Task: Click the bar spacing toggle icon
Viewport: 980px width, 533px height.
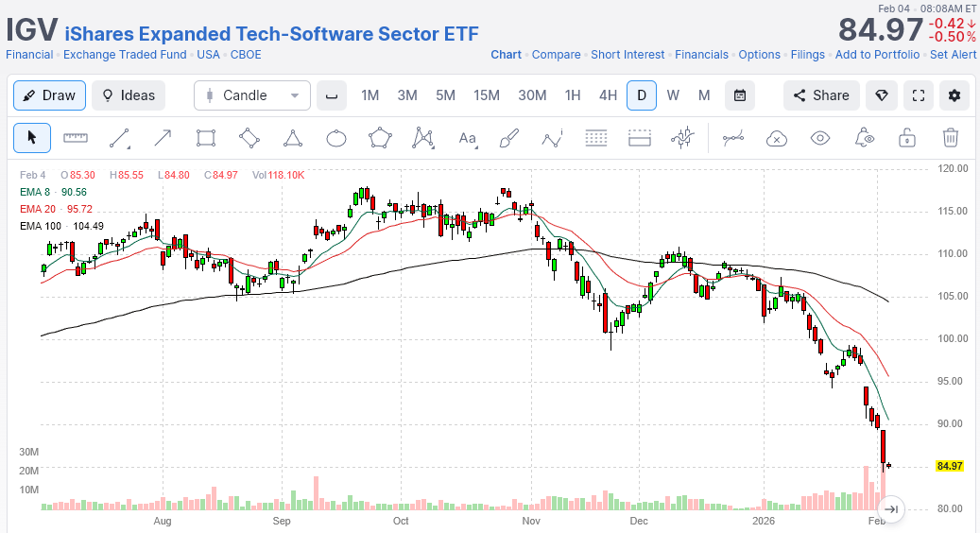Action: pyautogui.click(x=332, y=95)
